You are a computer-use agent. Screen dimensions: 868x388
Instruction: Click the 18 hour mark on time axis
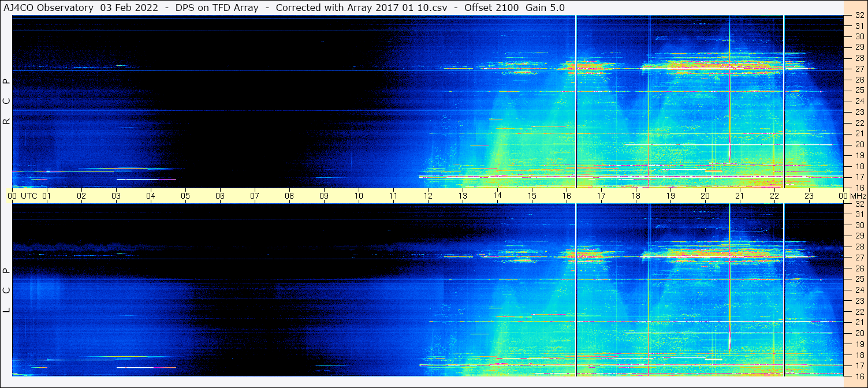pos(636,196)
